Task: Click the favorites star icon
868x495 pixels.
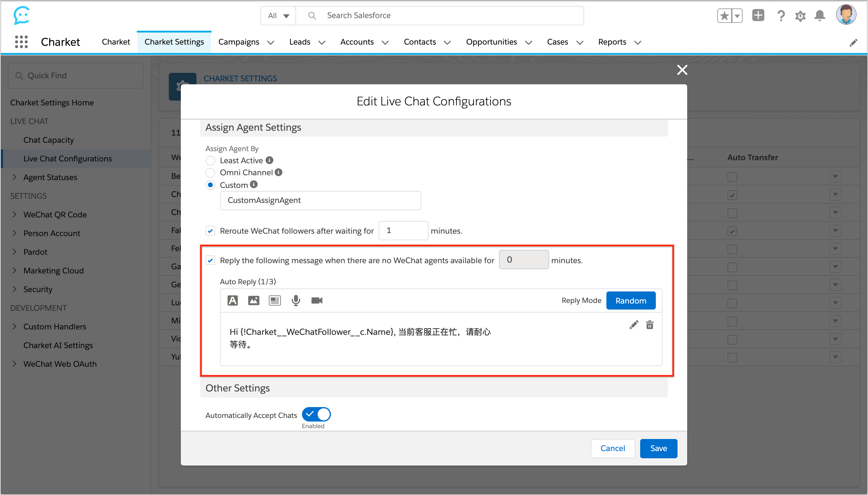Action: (725, 16)
